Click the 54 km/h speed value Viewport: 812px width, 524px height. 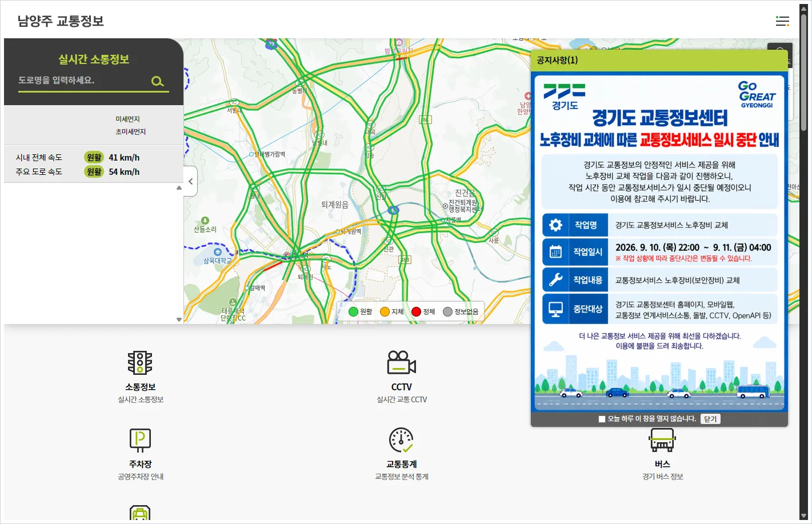coord(124,171)
